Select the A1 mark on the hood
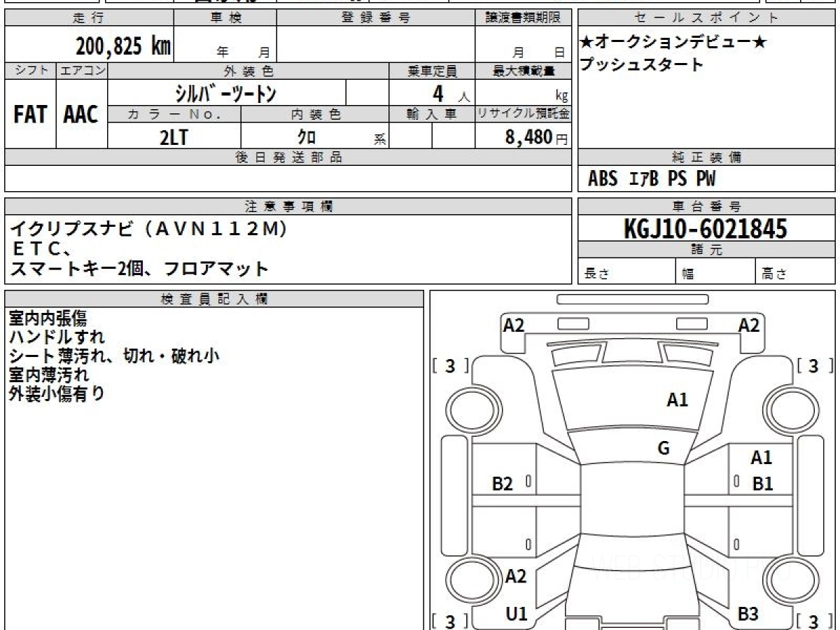This screenshot has height=630, width=840. click(677, 400)
